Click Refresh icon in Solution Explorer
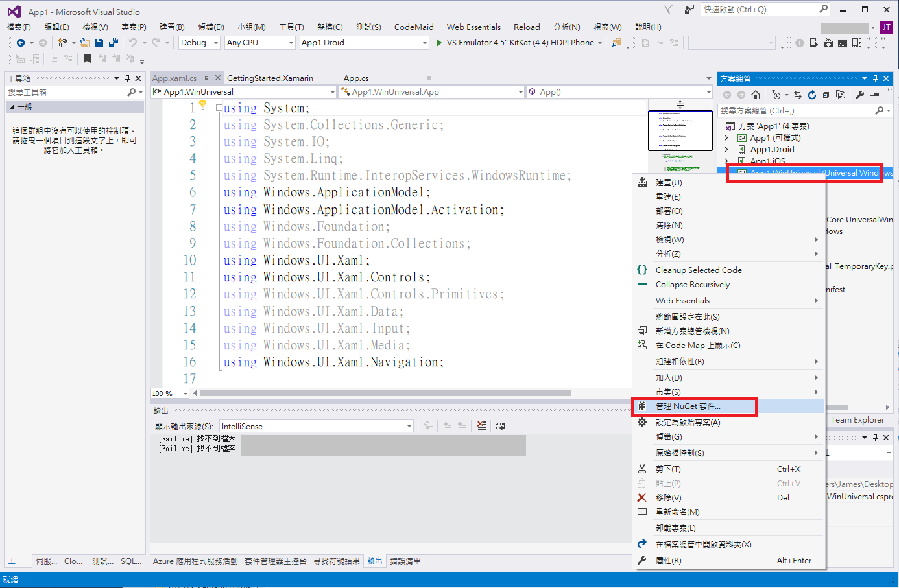899x588 pixels. (x=812, y=95)
